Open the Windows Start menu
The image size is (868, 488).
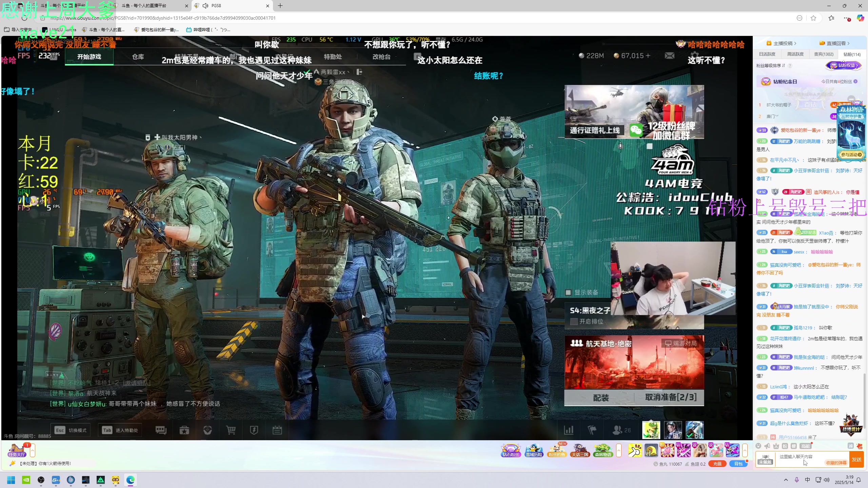11,480
